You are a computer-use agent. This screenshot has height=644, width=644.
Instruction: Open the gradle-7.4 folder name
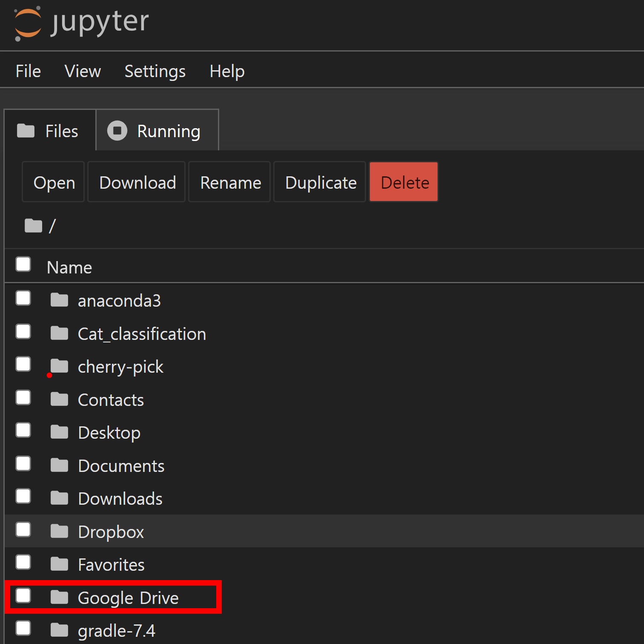click(117, 631)
